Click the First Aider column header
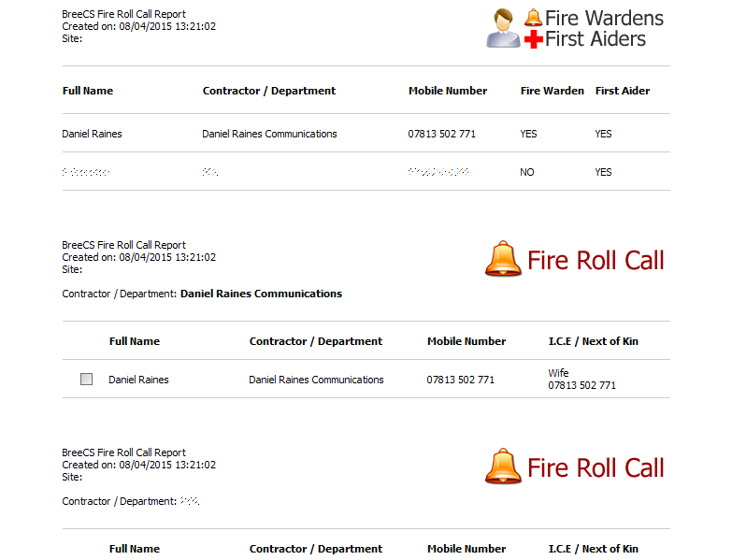Screen dimensions: 732x560 coord(622,91)
